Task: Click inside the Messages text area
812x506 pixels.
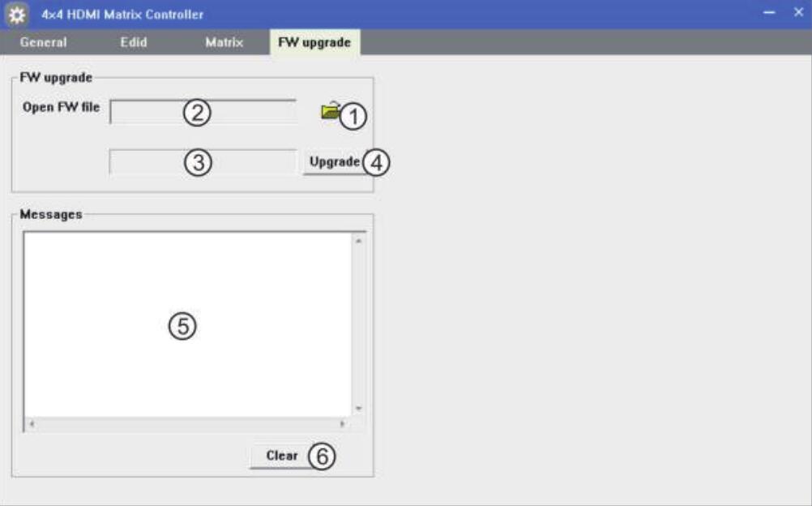Action: tap(187, 324)
